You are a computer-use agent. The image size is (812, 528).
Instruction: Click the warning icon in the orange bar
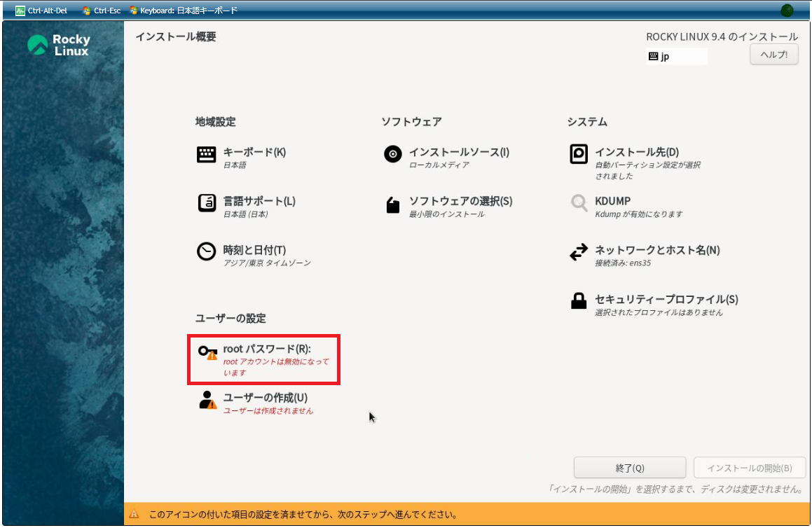tap(135, 515)
